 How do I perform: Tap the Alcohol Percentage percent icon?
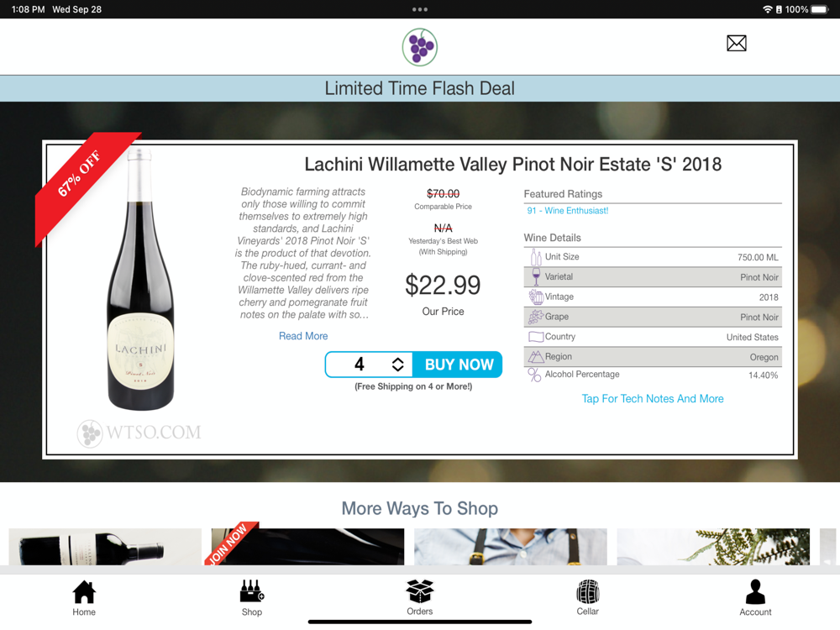534,375
